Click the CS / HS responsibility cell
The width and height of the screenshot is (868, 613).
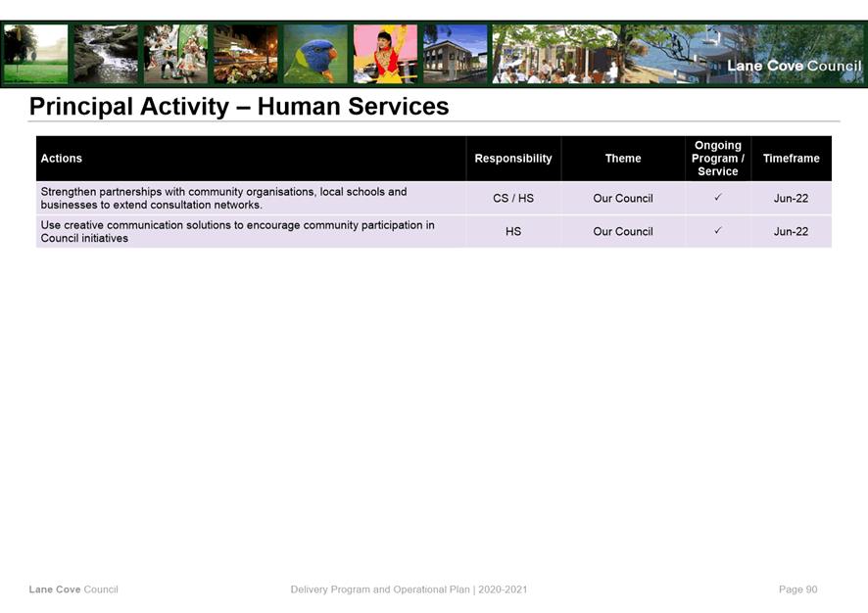(513, 198)
